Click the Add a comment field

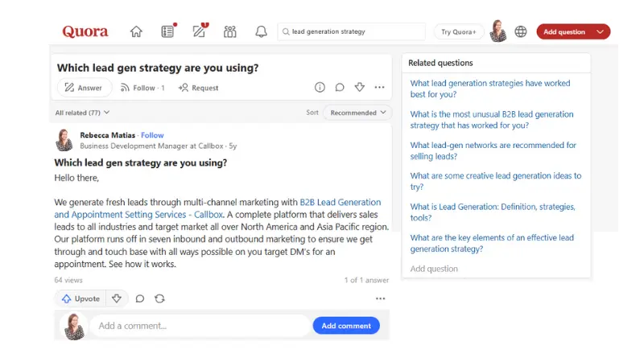click(x=200, y=326)
